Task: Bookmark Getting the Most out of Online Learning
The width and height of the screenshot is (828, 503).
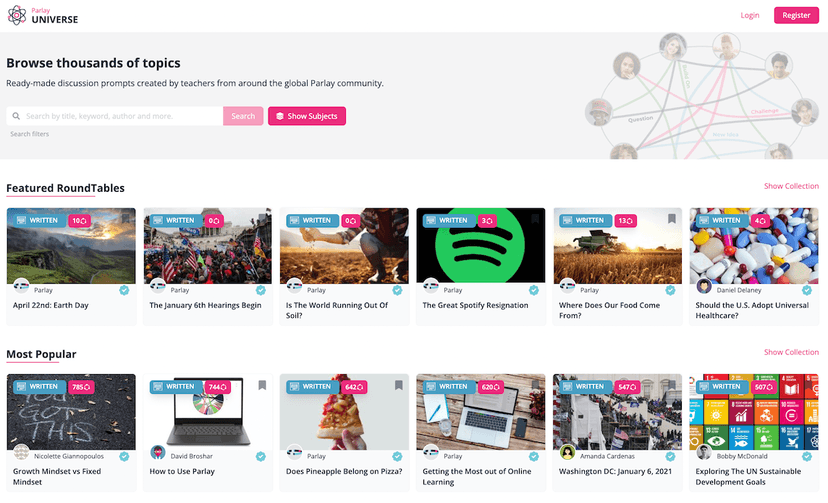Action: coord(535,385)
